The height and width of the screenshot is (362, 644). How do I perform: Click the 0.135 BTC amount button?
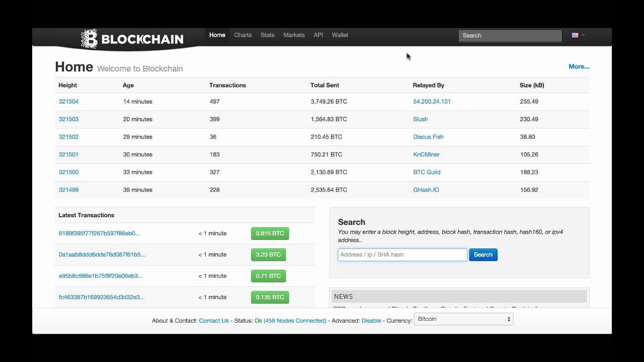[x=270, y=297]
